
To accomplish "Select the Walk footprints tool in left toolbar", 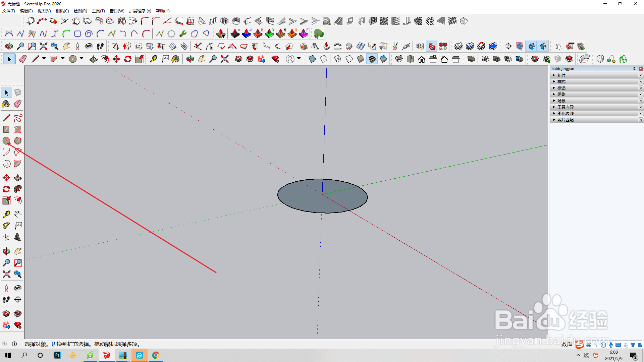I will 6,300.
